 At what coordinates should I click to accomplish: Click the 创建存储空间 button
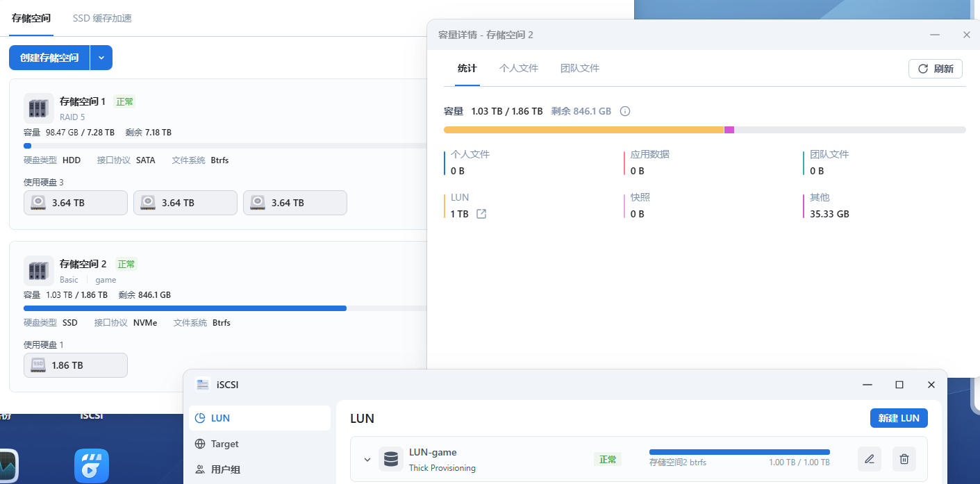(x=49, y=58)
